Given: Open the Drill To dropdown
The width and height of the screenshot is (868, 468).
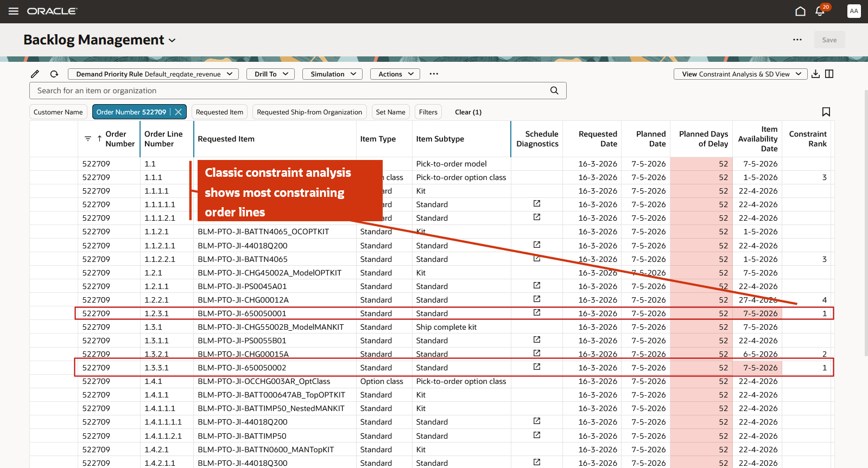Looking at the screenshot, I should coord(270,74).
